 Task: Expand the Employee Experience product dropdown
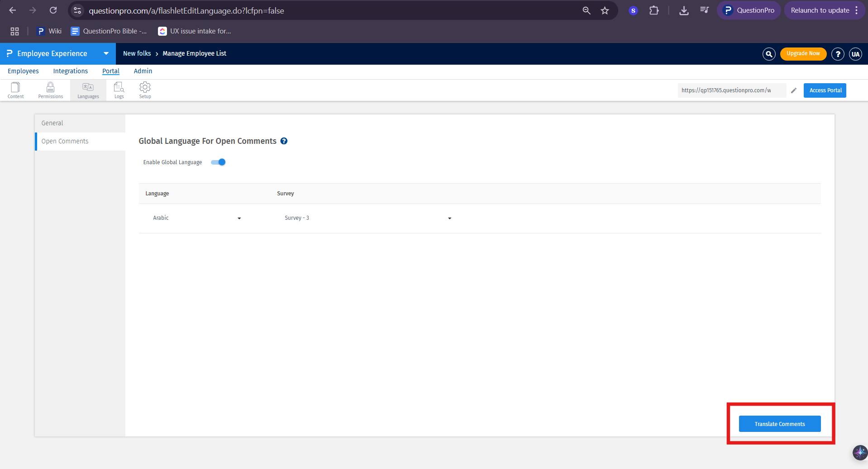click(x=106, y=53)
